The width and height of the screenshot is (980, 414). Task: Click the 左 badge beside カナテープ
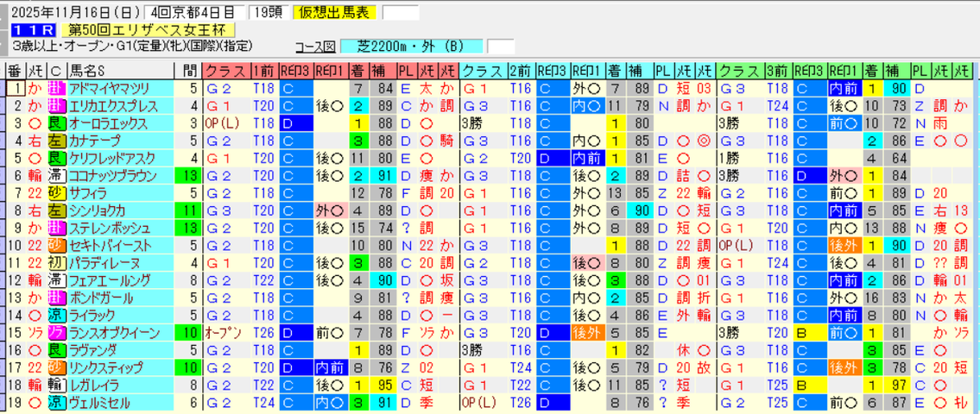click(56, 140)
